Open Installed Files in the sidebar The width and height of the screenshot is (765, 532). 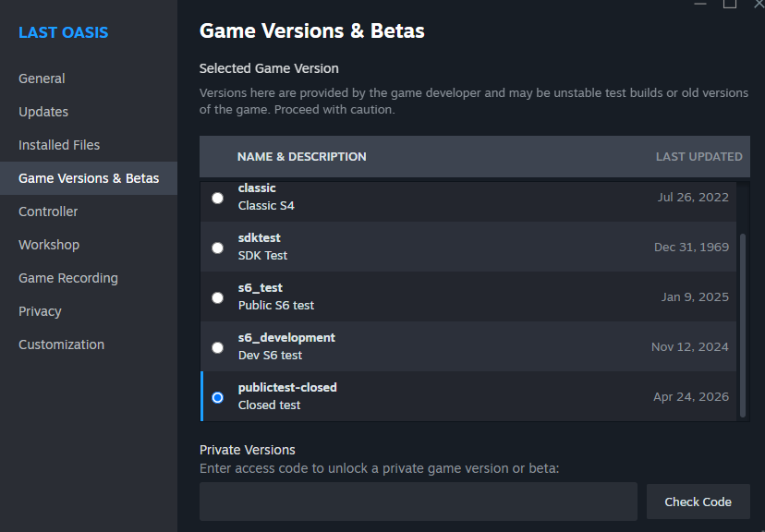pos(59,145)
